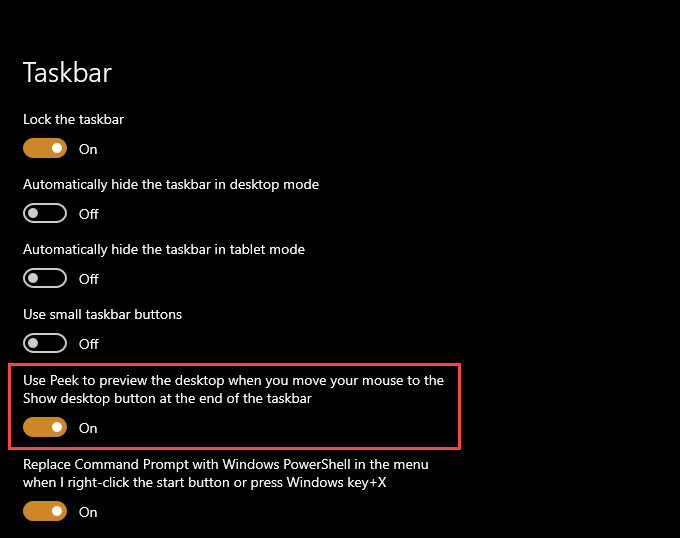Click the "Replace Command Prompt with Windows PowerShell" text line
The height and width of the screenshot is (538, 680).
click(x=226, y=465)
